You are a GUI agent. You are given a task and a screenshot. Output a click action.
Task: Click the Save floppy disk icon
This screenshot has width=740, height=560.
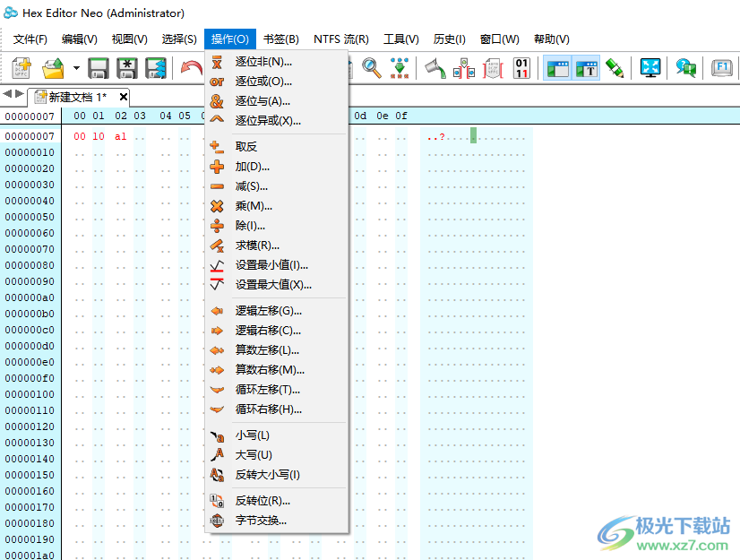[x=99, y=68]
